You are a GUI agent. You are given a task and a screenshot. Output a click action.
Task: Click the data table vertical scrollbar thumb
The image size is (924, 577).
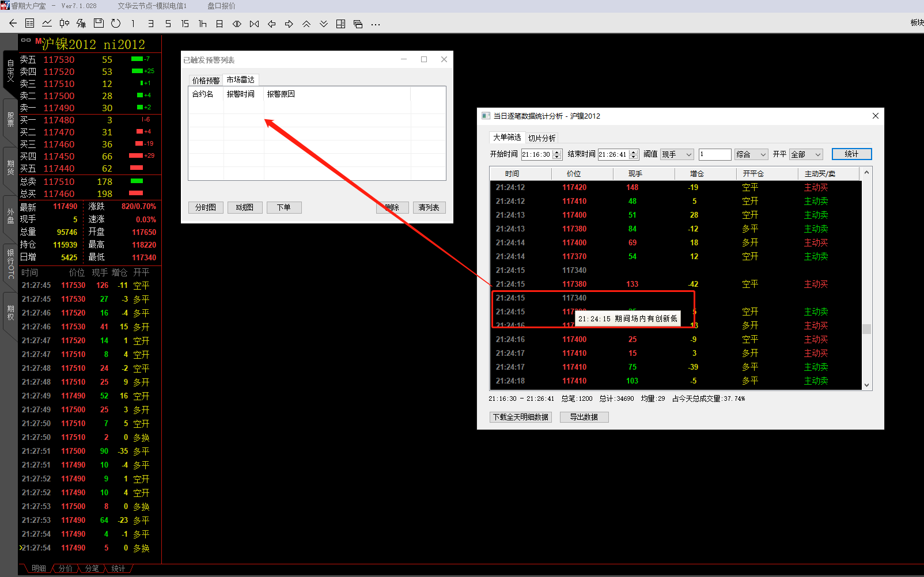coord(866,329)
